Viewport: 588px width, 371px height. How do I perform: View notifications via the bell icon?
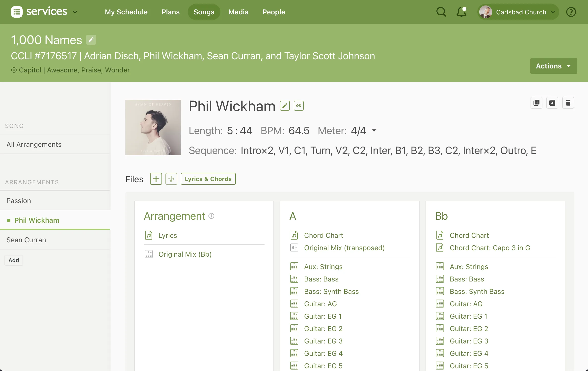pyautogui.click(x=461, y=12)
